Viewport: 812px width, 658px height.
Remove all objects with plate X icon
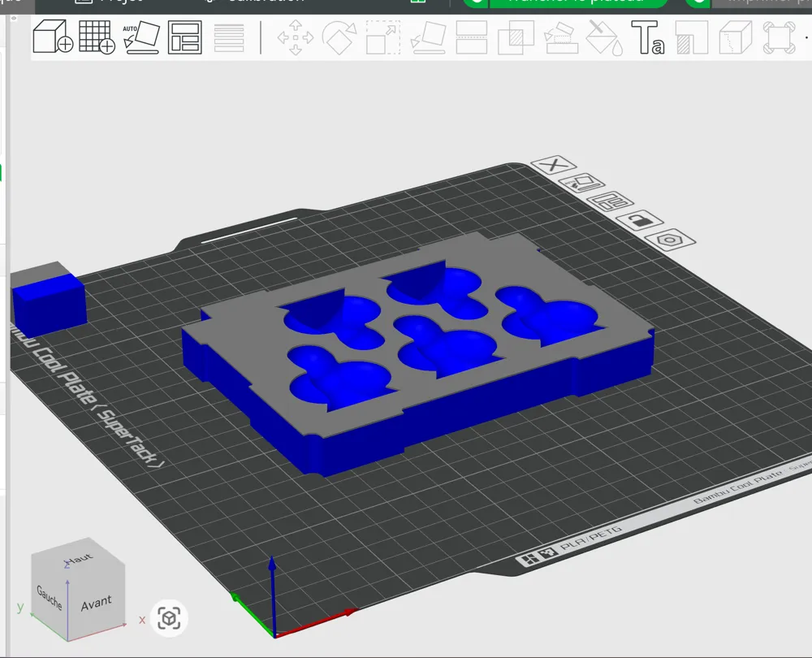coord(554,165)
